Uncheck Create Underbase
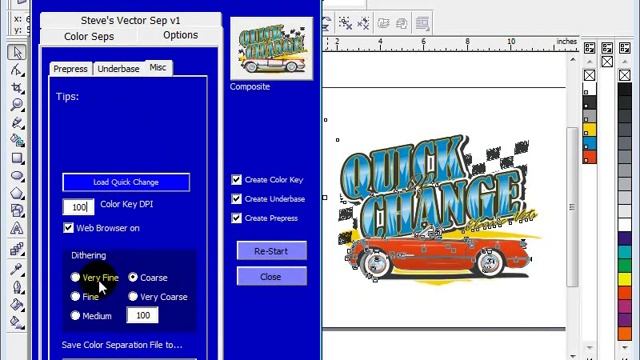The height and width of the screenshot is (360, 640). [x=236, y=199]
